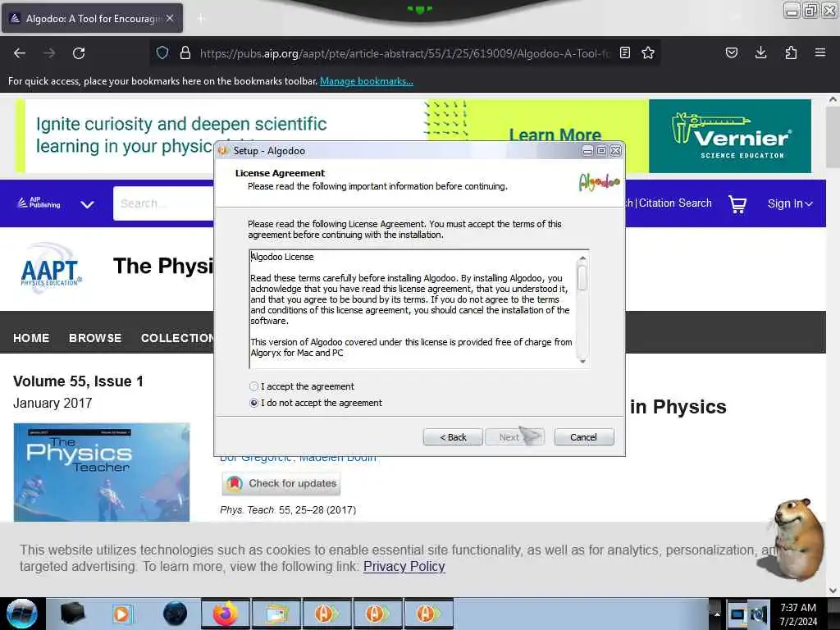
Task: Open Firefox extensions icon
Action: 791,52
